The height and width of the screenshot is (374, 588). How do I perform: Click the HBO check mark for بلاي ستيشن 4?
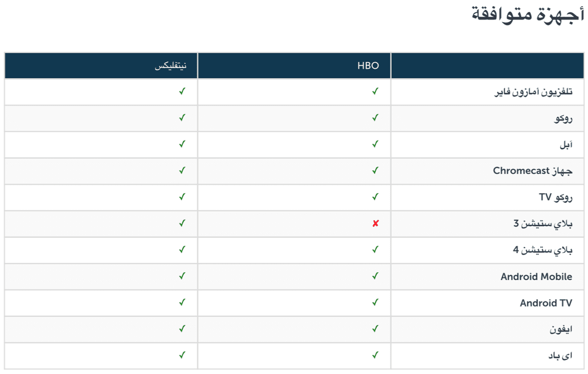click(x=375, y=250)
